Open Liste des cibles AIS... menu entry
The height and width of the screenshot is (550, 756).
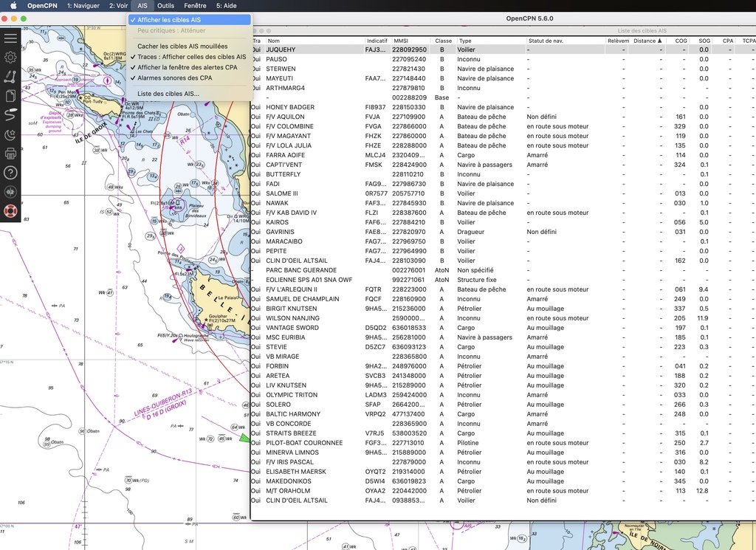(189, 94)
